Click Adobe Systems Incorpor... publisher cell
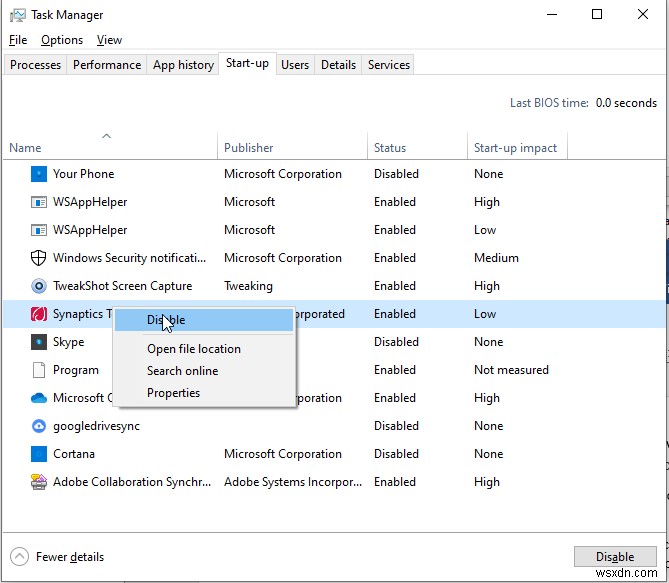669x583 pixels. [293, 482]
